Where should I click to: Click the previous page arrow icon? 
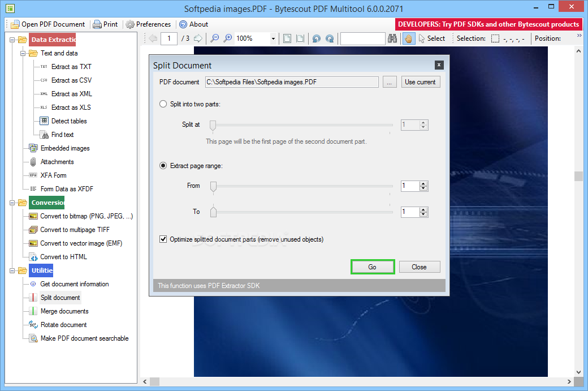click(x=153, y=38)
